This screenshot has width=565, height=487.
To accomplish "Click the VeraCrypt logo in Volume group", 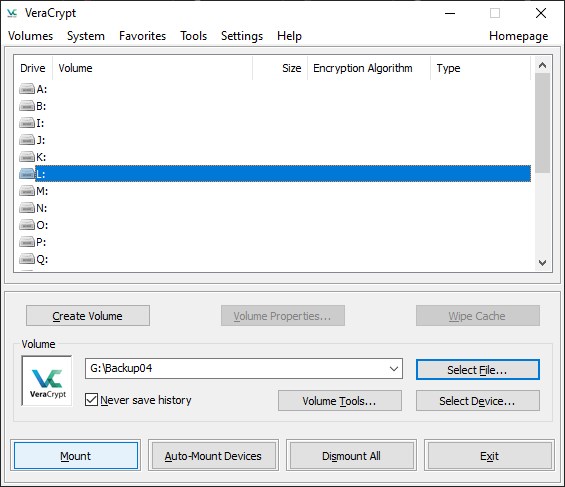I will (x=47, y=381).
